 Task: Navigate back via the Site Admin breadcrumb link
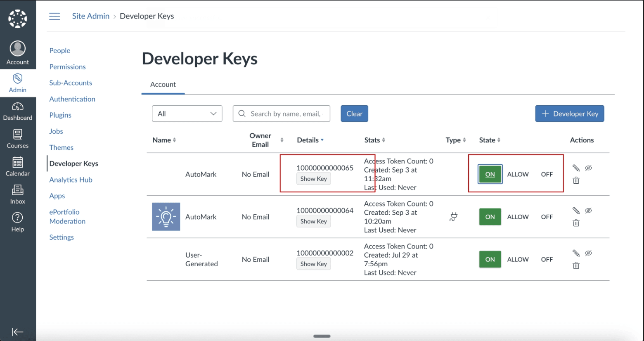[x=90, y=16]
